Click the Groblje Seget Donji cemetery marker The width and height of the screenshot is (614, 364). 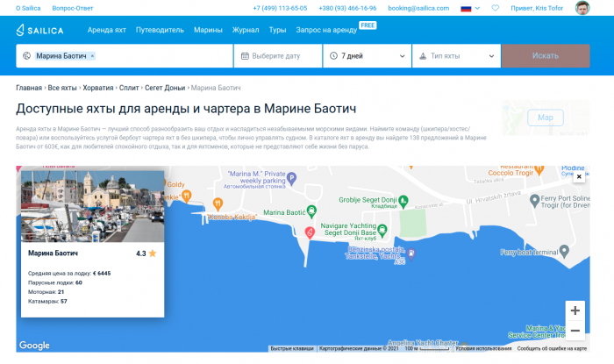(403, 201)
